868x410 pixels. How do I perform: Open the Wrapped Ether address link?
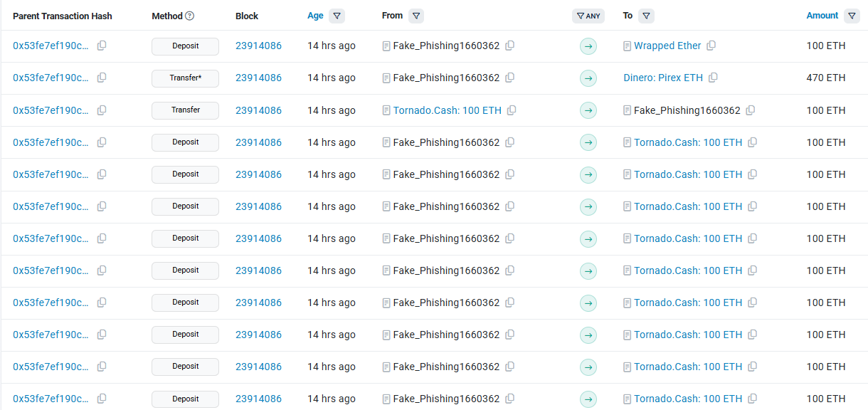(667, 46)
